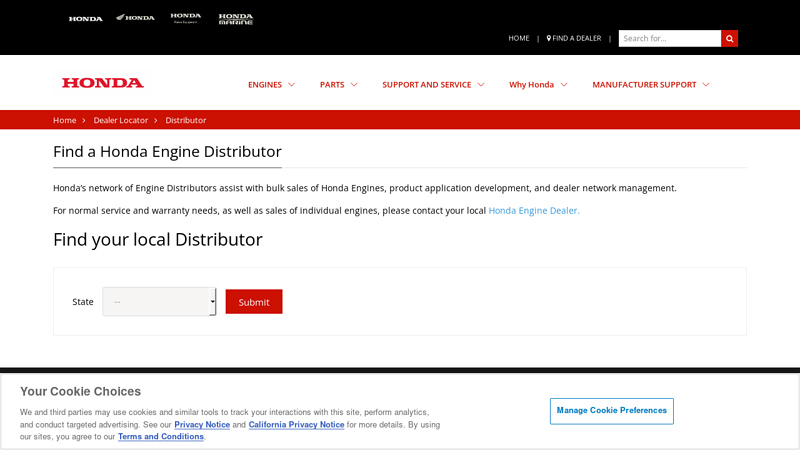Go to HOME in top bar

pos(518,38)
